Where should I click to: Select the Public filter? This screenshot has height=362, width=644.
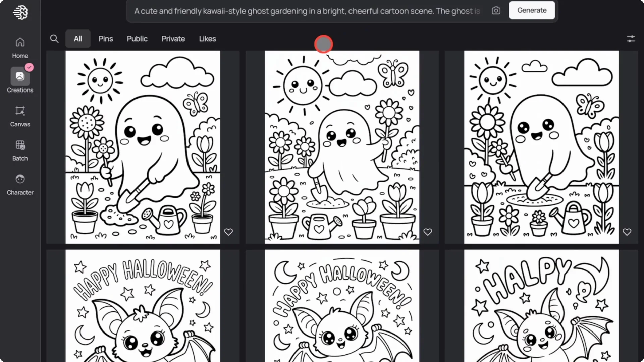(x=137, y=39)
